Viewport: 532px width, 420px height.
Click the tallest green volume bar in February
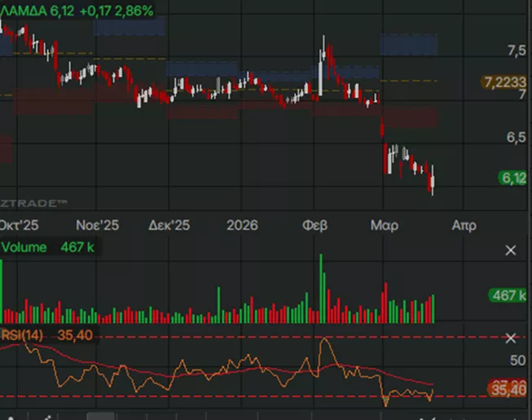pyautogui.click(x=321, y=289)
